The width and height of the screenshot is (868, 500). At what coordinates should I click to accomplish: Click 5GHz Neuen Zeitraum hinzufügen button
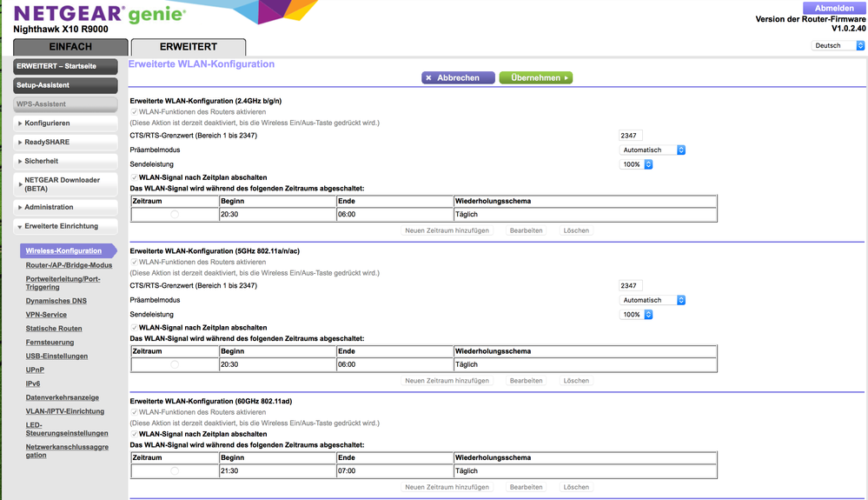click(447, 381)
